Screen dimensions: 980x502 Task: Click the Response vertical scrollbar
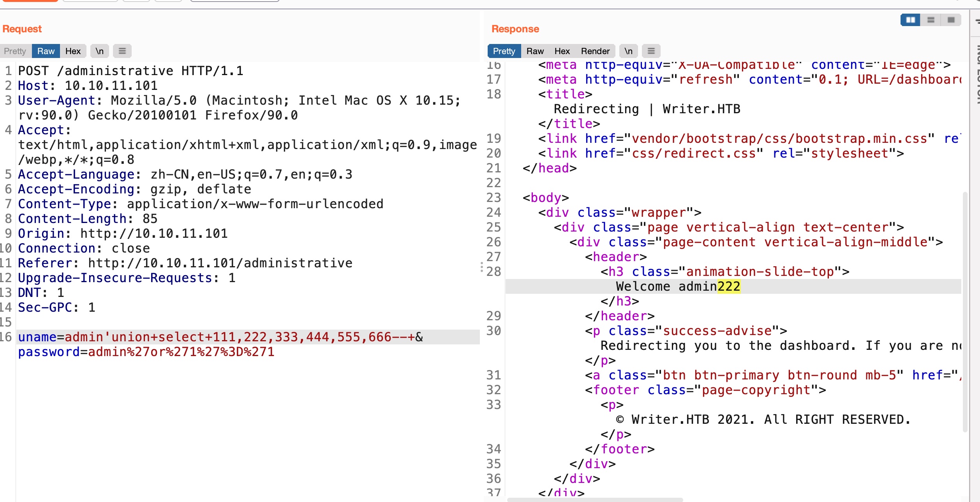[965, 311]
